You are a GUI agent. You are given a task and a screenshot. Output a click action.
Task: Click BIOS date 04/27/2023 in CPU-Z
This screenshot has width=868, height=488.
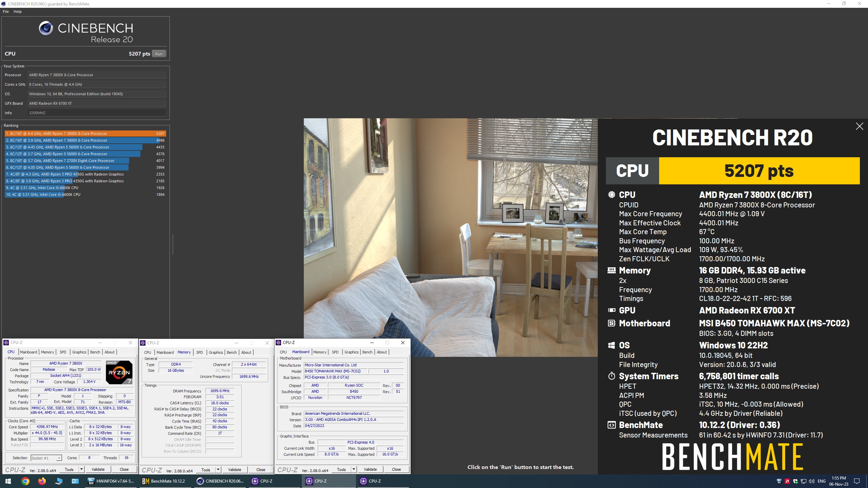pos(354,426)
